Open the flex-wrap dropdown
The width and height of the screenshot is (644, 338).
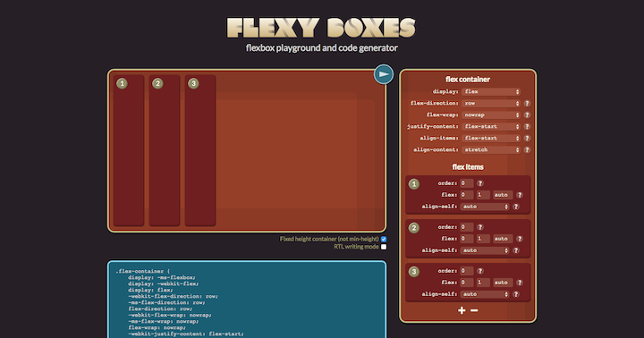click(x=491, y=115)
